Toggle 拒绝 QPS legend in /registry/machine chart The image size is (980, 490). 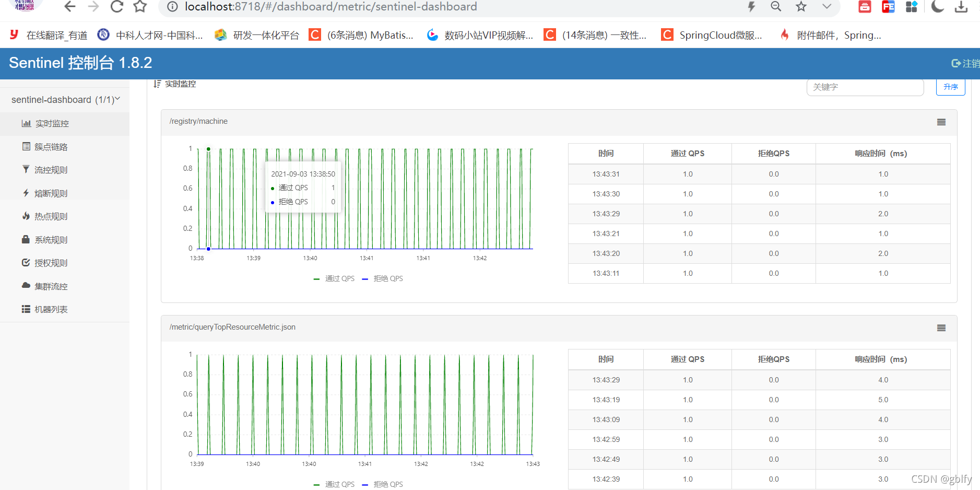[383, 278]
